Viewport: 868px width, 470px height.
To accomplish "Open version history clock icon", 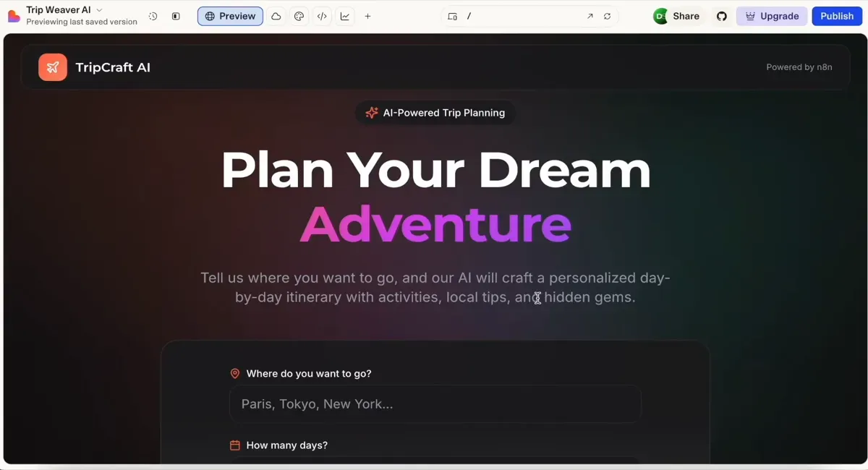I will [x=153, y=16].
